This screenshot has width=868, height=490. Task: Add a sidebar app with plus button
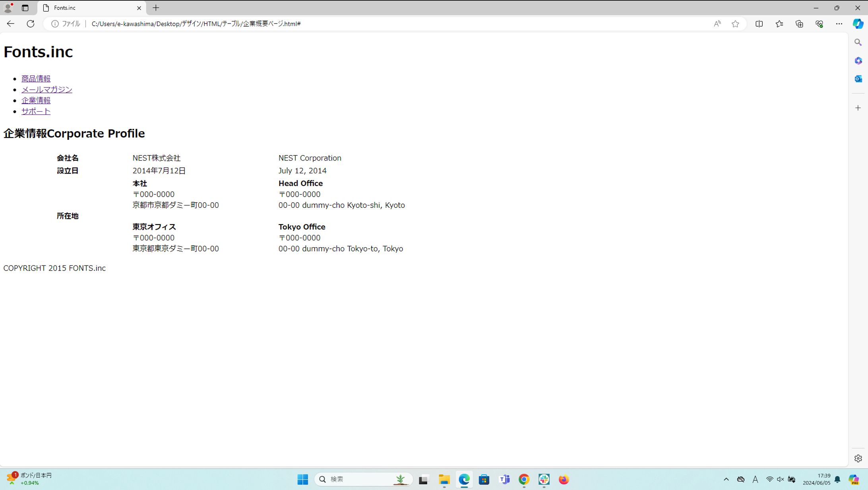(858, 108)
